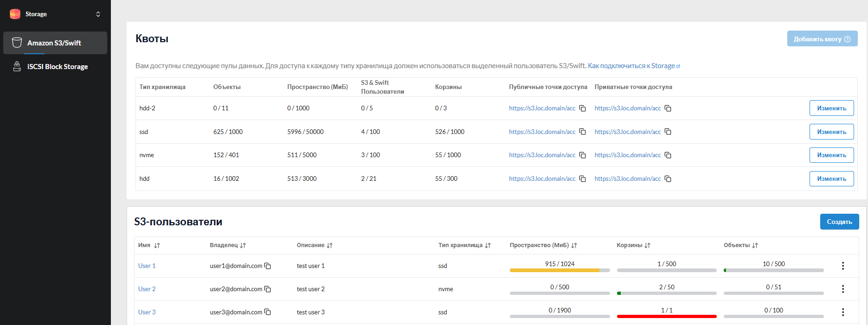This screenshot has width=868, height=325.
Task: Open the hdd-2 public endpoint link
Action: tap(542, 108)
